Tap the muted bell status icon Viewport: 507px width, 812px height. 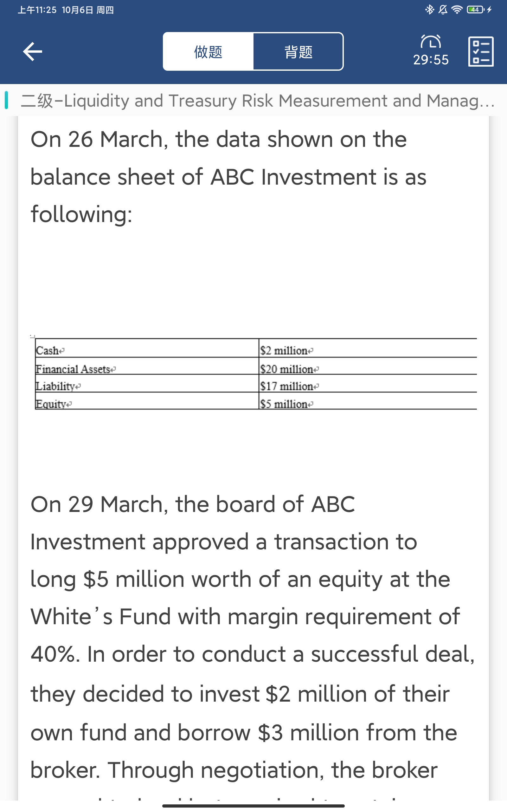[443, 10]
